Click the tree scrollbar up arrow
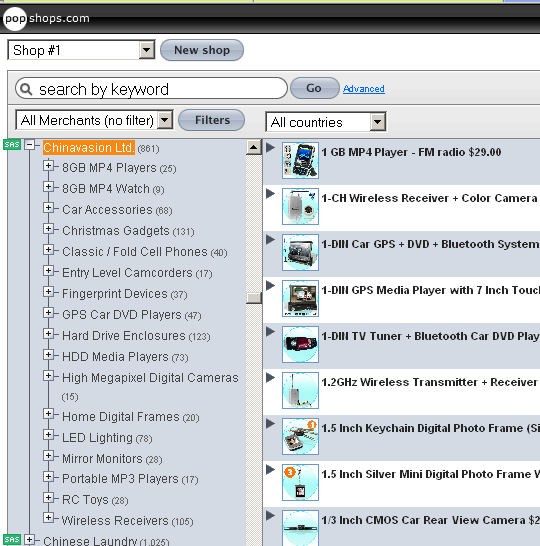Image resolution: width=540 pixels, height=546 pixels. pos(254,147)
